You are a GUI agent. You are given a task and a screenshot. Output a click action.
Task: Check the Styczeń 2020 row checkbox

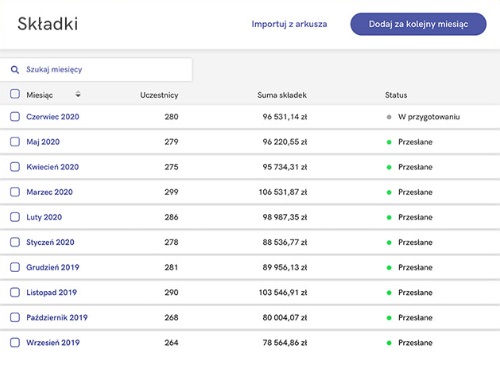(15, 242)
